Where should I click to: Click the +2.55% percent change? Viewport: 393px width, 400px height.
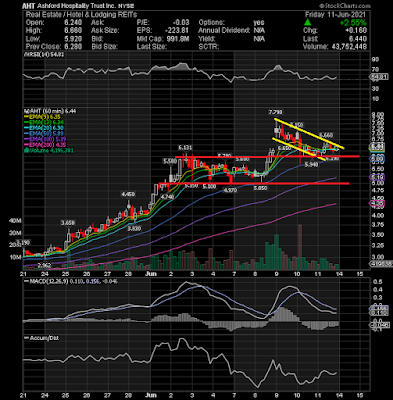pos(353,23)
